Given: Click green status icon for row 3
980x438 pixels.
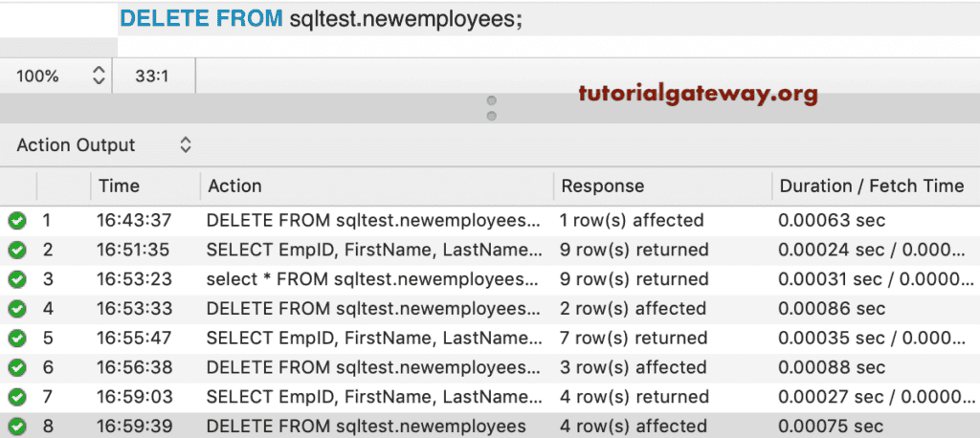Looking at the screenshot, I should point(17,280).
